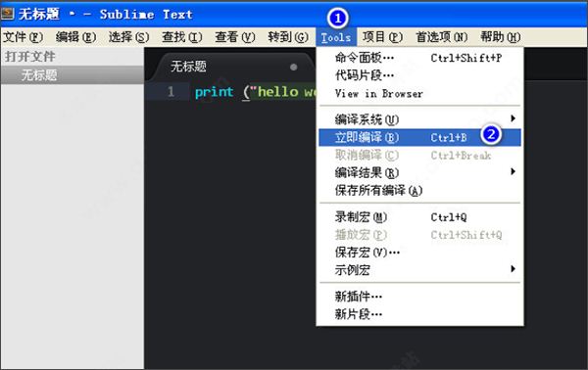Open the 首选项(N) menu

click(441, 37)
